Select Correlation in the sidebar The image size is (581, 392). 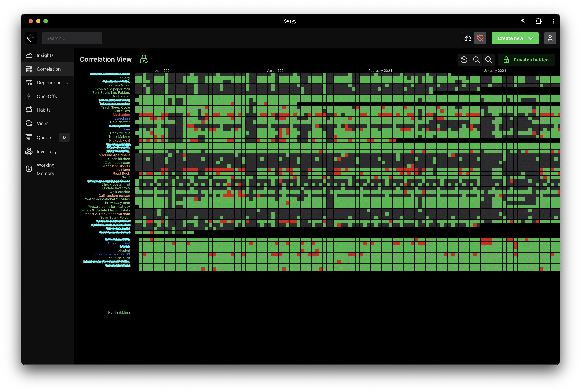(x=48, y=69)
